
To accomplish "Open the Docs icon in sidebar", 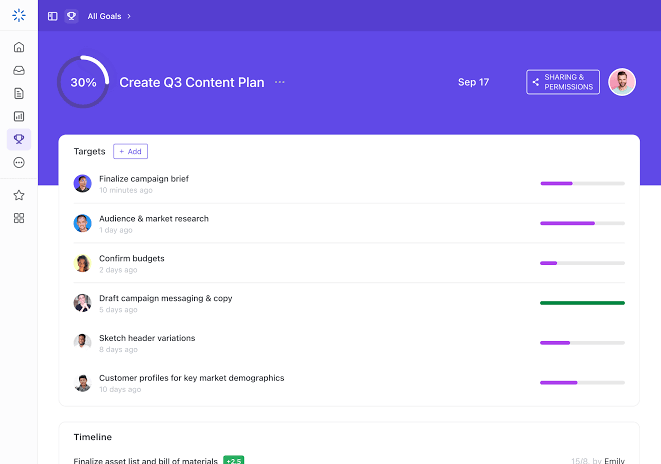I will pos(19,93).
